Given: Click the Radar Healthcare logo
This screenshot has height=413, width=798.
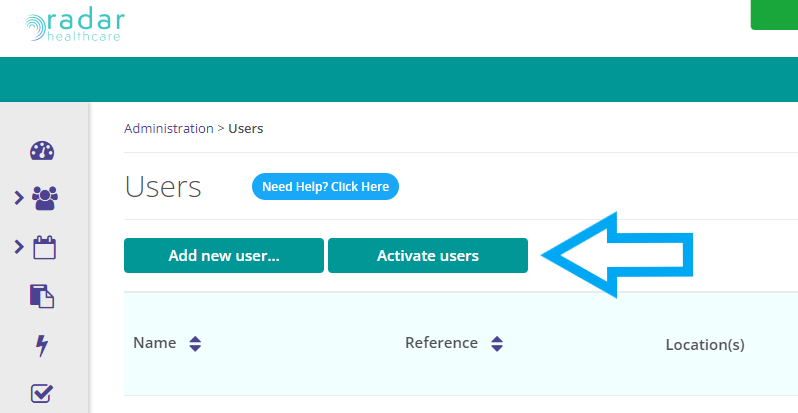Looking at the screenshot, I should click(75, 26).
